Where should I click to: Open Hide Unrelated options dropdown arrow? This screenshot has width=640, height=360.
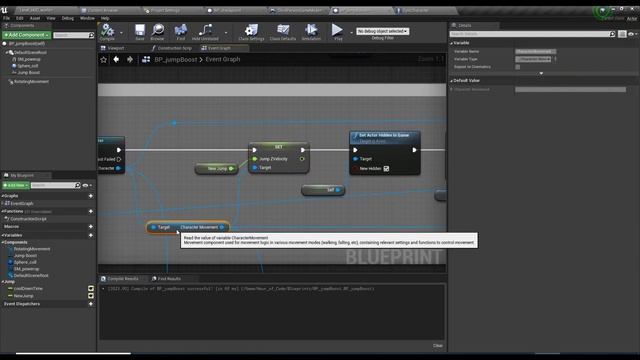pos(226,33)
